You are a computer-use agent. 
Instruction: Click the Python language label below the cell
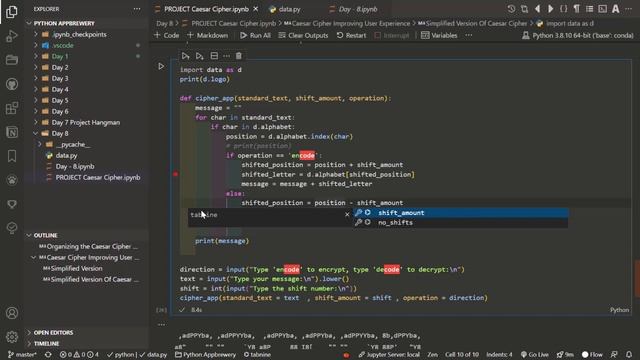click(x=619, y=310)
